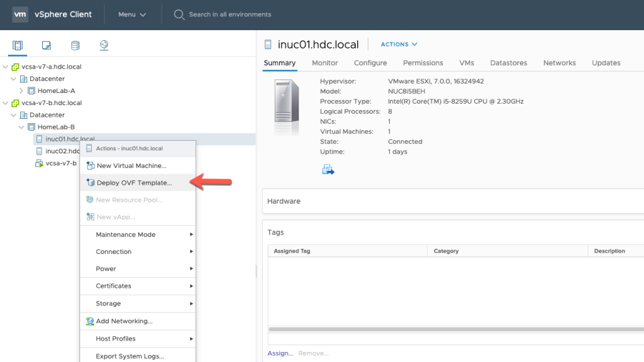Switch to the VMs tab
The image size is (644, 362).
tap(467, 63)
